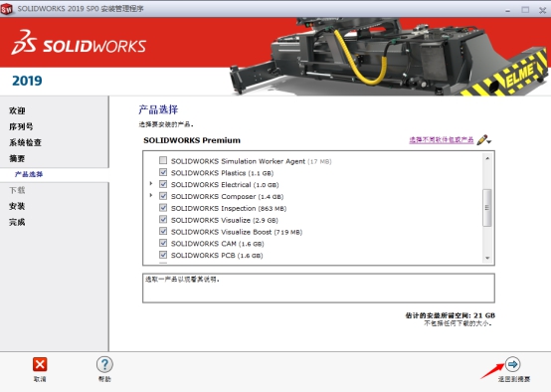Click the scroll down arrow of product list
This screenshot has height=392, width=551.
(487, 258)
